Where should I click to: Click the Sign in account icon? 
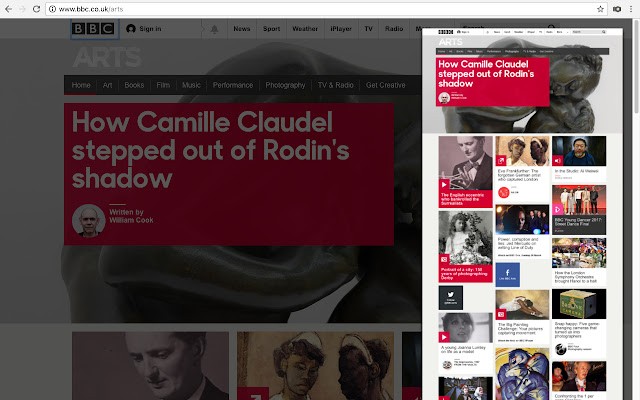131,29
